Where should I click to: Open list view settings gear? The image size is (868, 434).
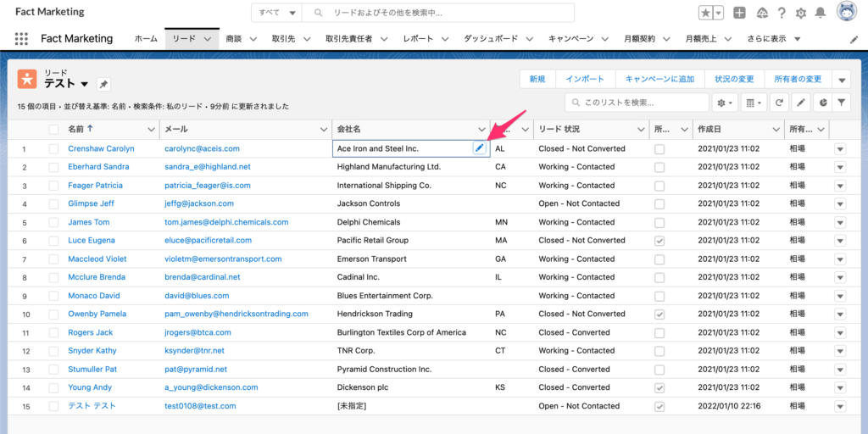pos(725,103)
